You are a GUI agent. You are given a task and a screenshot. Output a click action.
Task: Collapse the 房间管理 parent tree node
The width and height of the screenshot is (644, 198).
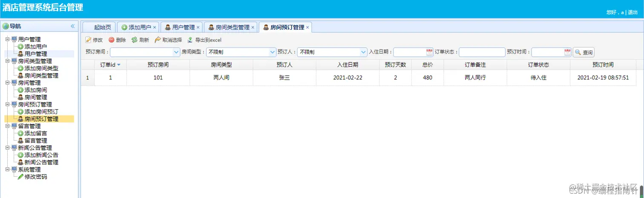coord(7,83)
